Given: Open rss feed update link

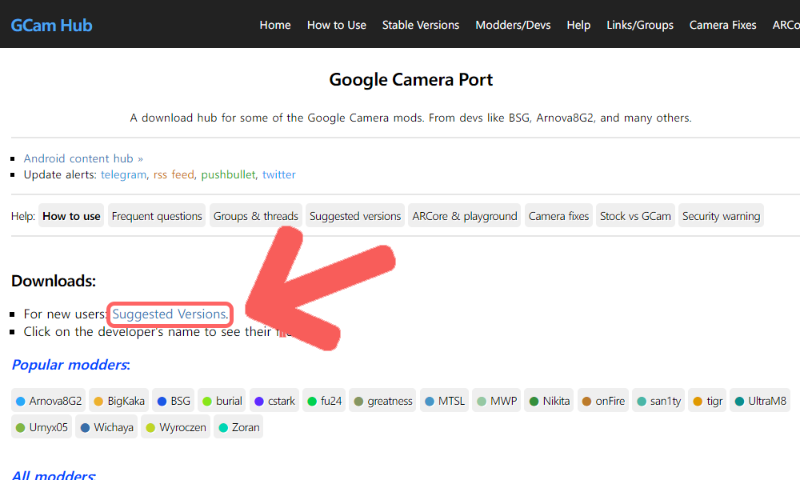Looking at the screenshot, I should pyautogui.click(x=173, y=175).
